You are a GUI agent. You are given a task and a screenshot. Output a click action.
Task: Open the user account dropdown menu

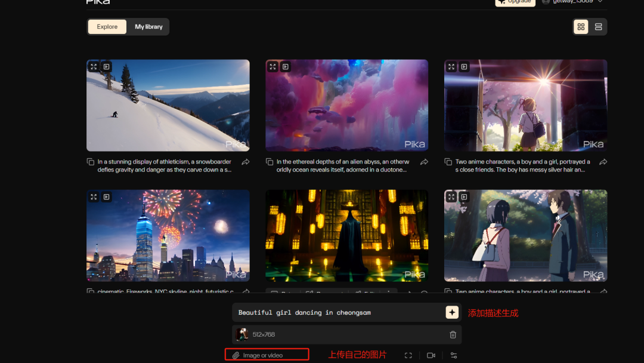tap(600, 2)
